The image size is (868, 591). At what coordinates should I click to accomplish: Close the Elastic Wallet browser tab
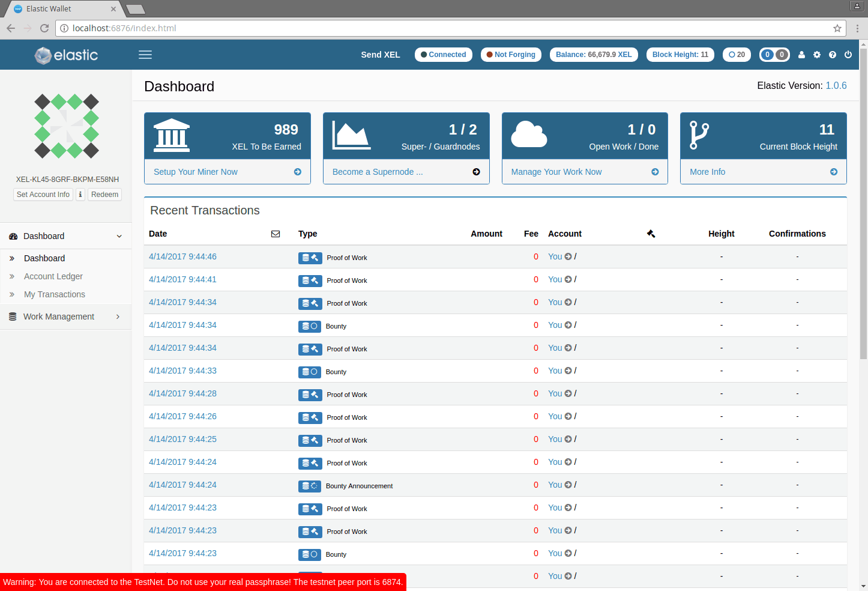(x=113, y=9)
